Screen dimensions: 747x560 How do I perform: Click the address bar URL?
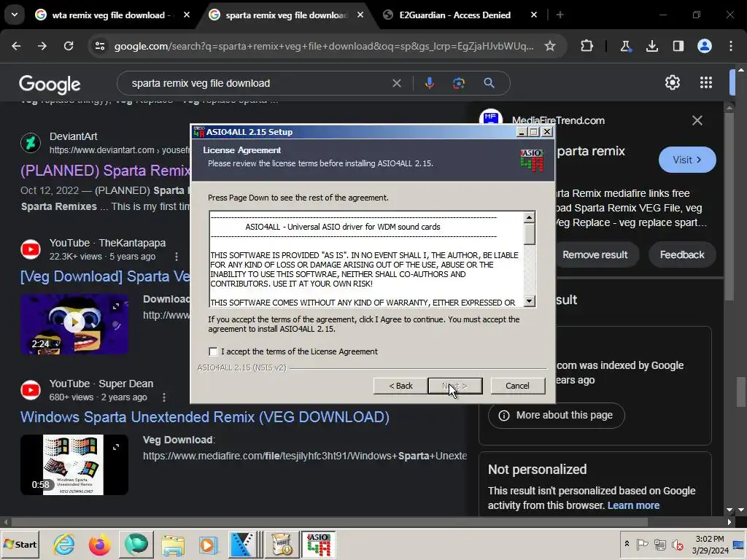(324, 46)
